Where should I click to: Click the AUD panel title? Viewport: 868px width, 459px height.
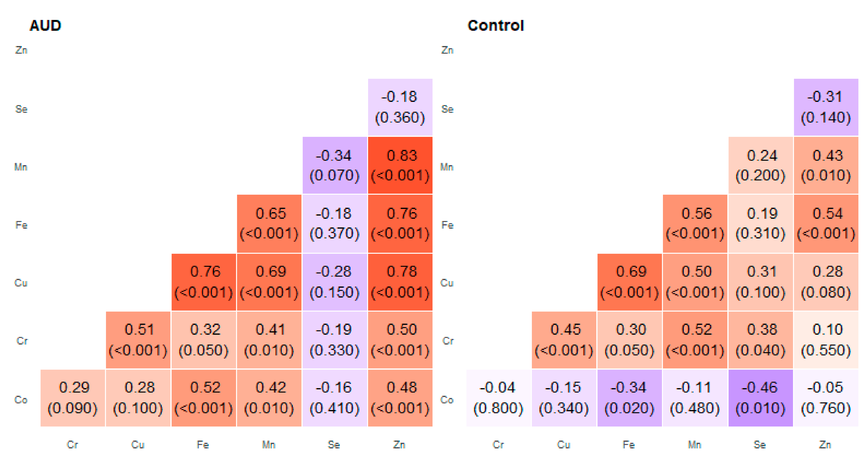click(x=45, y=26)
